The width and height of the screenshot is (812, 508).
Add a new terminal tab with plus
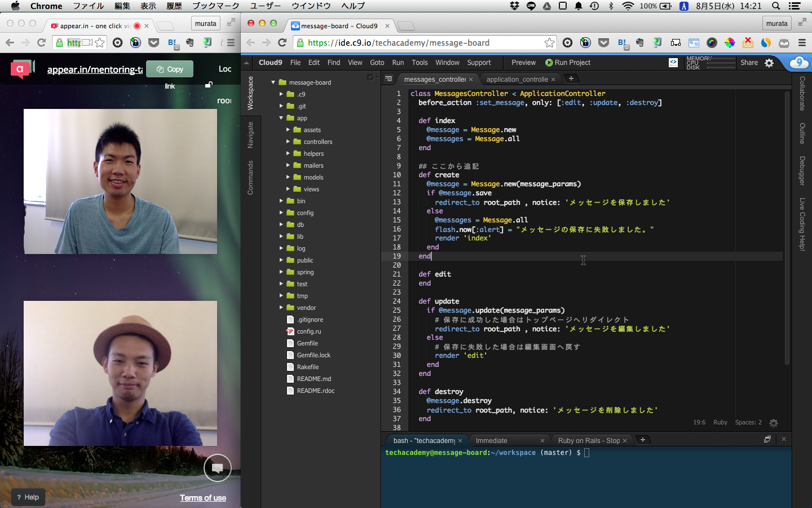642,440
